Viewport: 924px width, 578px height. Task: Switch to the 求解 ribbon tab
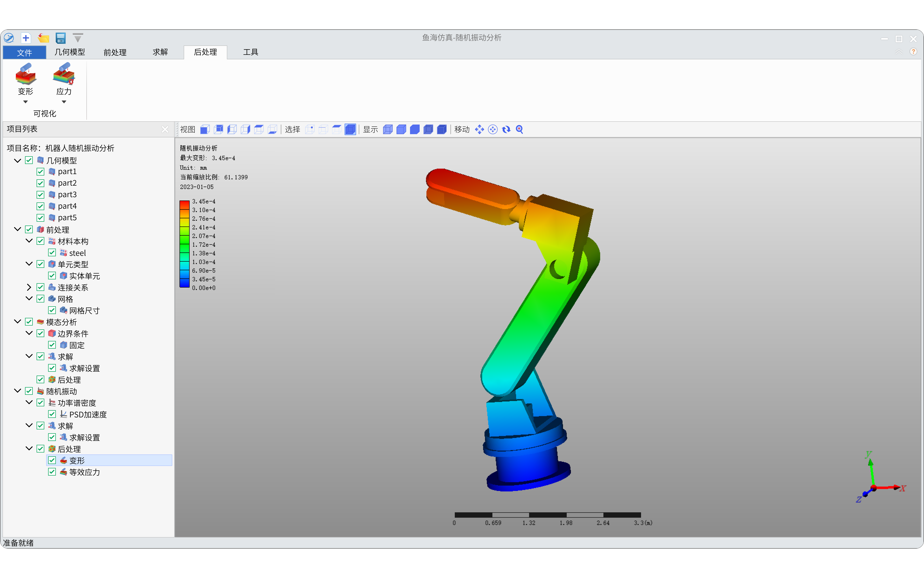click(x=160, y=52)
